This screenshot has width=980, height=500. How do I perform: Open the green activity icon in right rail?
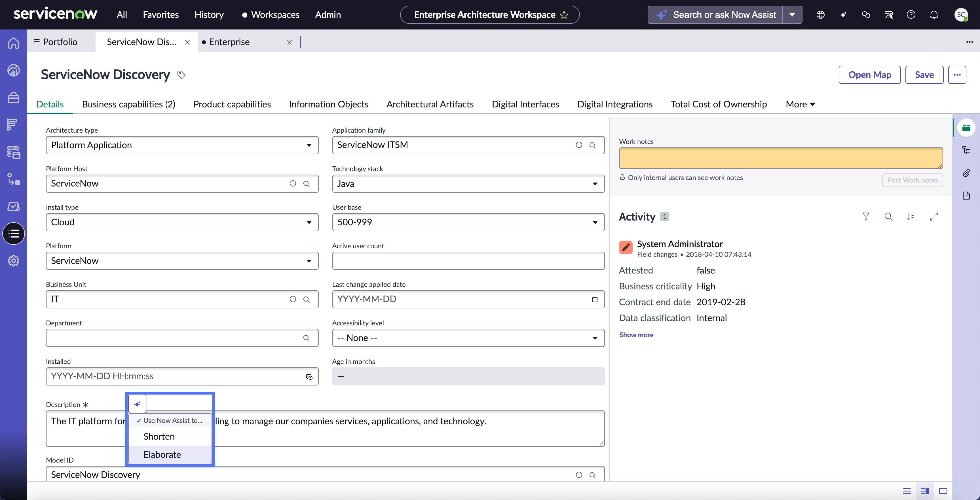(x=966, y=128)
